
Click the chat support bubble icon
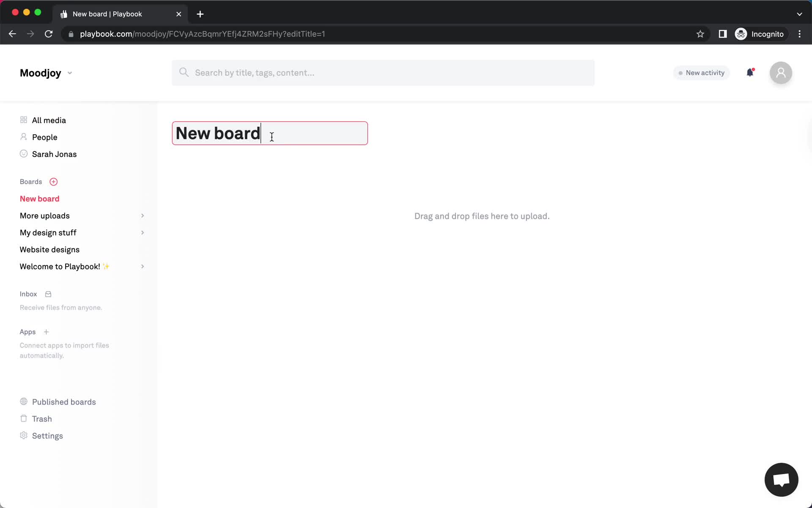pyautogui.click(x=782, y=479)
